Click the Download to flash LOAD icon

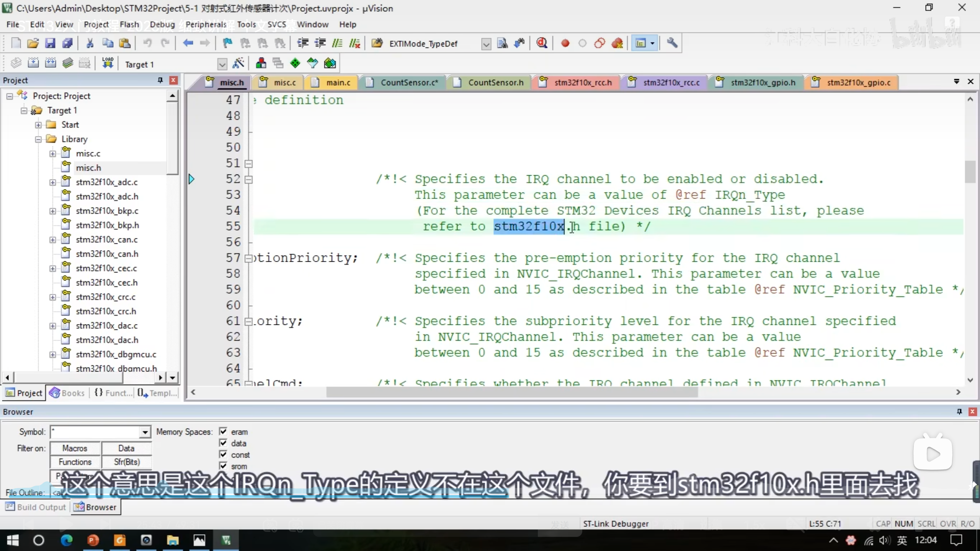pyautogui.click(x=108, y=63)
